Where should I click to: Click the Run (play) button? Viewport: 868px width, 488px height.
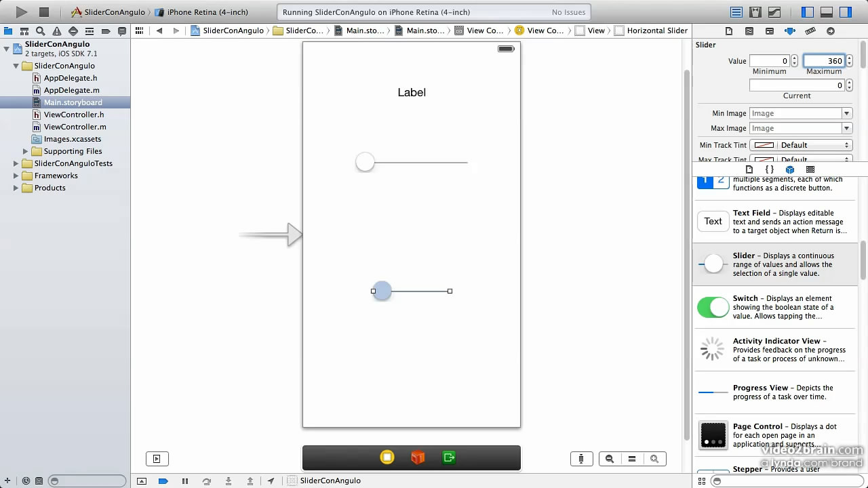[22, 12]
